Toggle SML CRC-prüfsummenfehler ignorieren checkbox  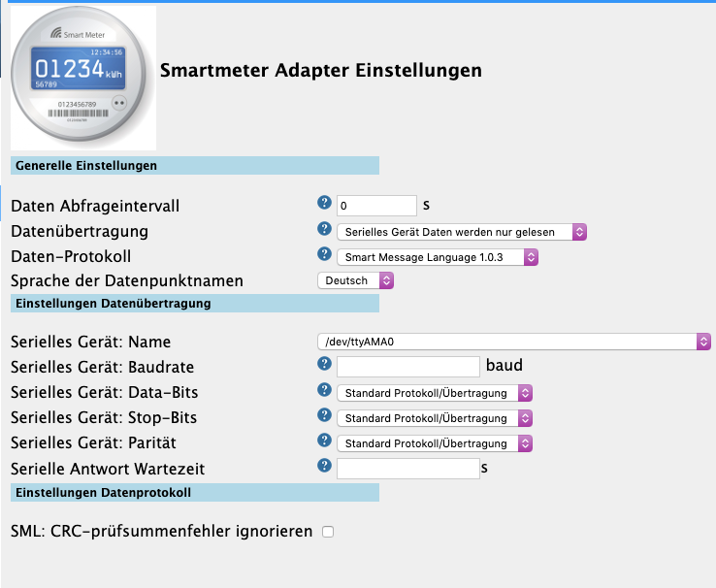point(328,532)
